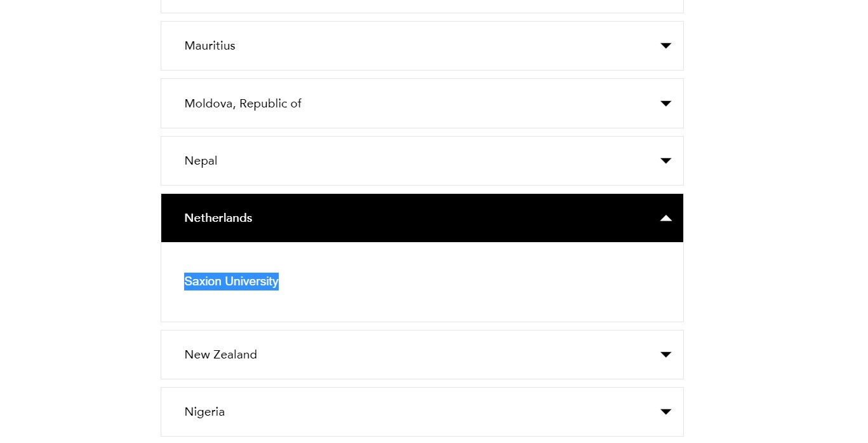Collapse the Netherlands section
The image size is (868, 443).
(422, 218)
